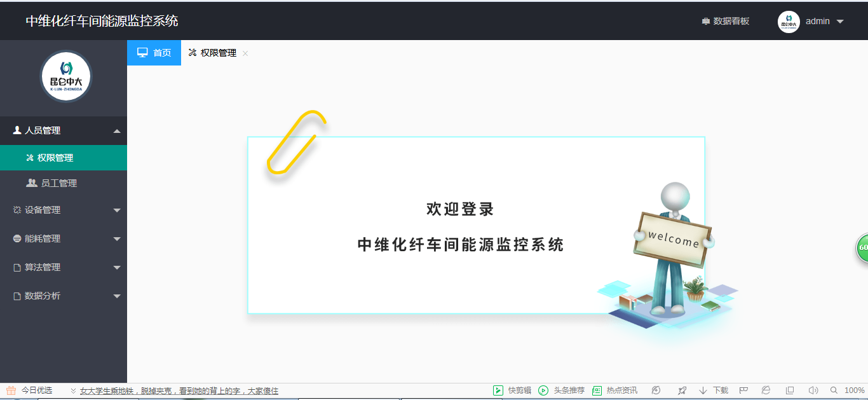Open 权限管理 in the sidebar
The width and height of the screenshot is (868, 400).
pyautogui.click(x=64, y=158)
